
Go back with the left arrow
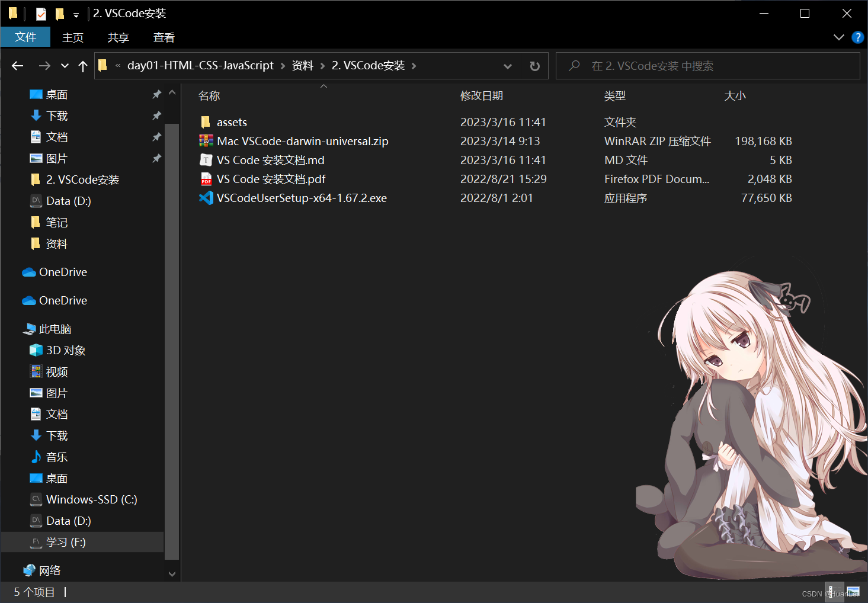point(18,66)
